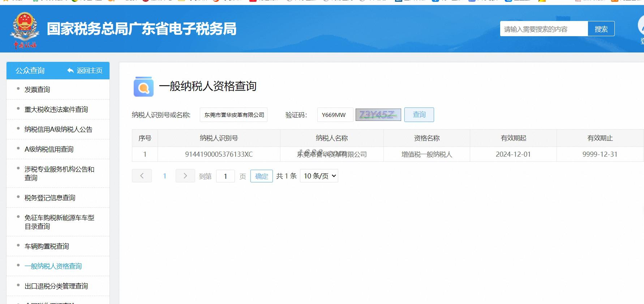Focus the go-to page number field

(x=226, y=176)
